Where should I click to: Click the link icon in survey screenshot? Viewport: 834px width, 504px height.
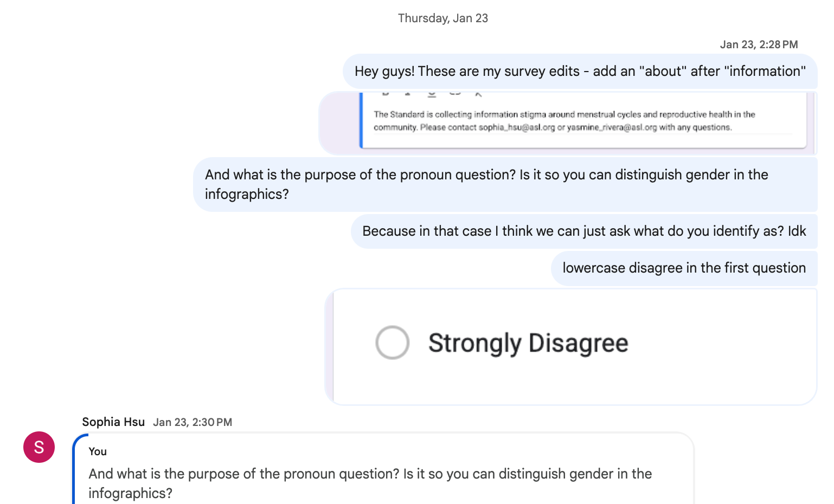coord(455,94)
